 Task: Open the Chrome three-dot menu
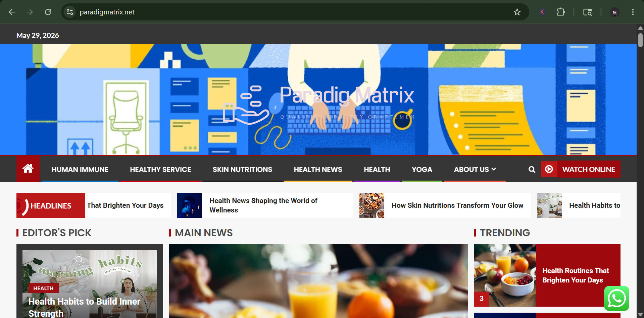633,12
